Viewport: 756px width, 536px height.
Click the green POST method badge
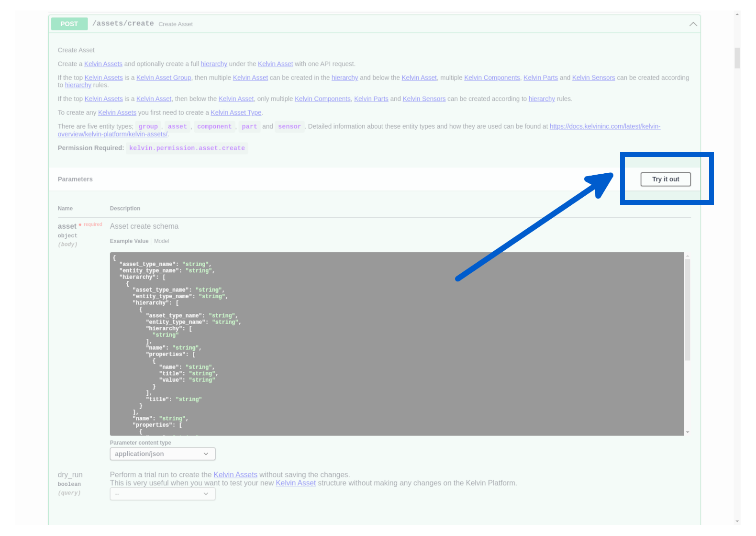pyautogui.click(x=69, y=24)
